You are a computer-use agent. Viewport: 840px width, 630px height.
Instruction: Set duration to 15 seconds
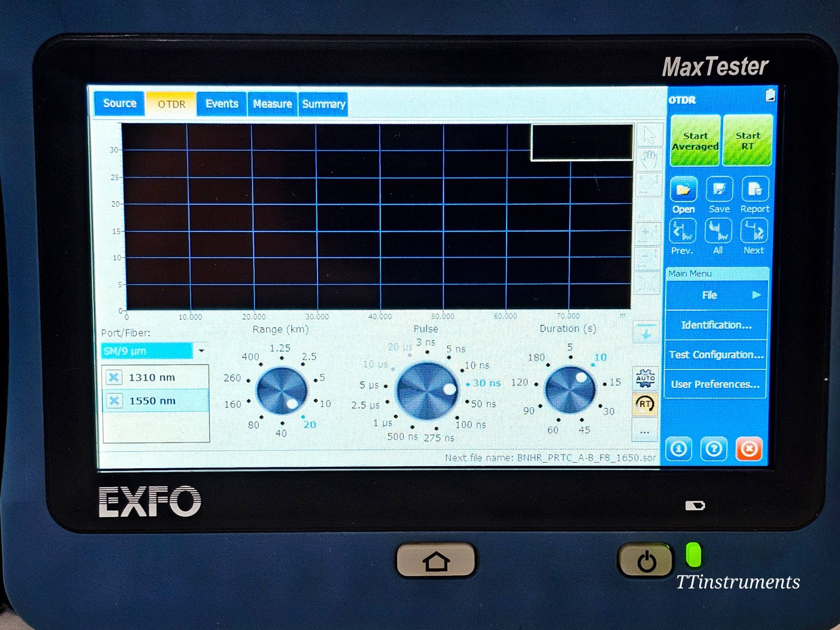pyautogui.click(x=615, y=382)
